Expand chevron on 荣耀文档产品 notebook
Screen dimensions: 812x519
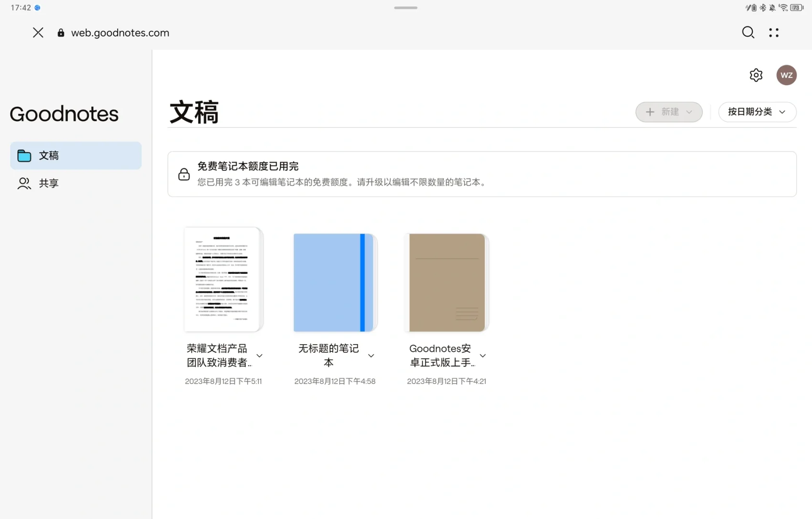pos(259,356)
